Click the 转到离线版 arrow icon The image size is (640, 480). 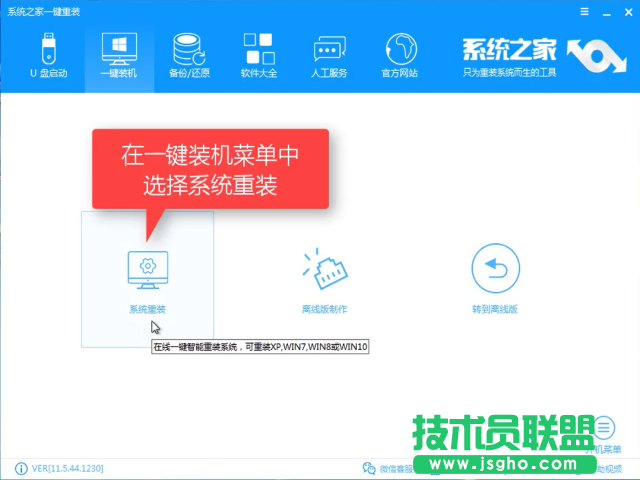495,267
